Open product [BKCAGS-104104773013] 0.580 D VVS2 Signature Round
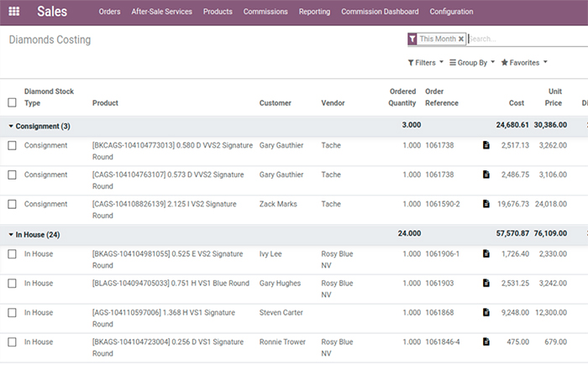Screen dimensions: 588x365 pos(172,151)
